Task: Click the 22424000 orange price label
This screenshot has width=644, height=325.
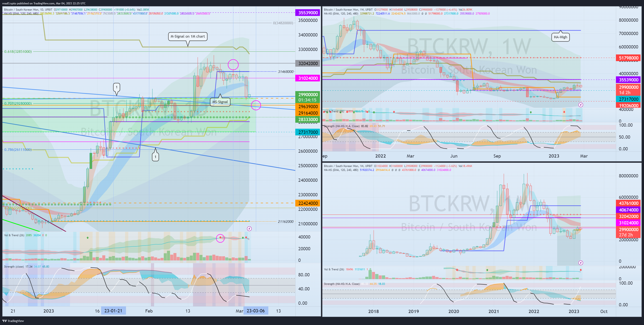Action: click(308, 203)
